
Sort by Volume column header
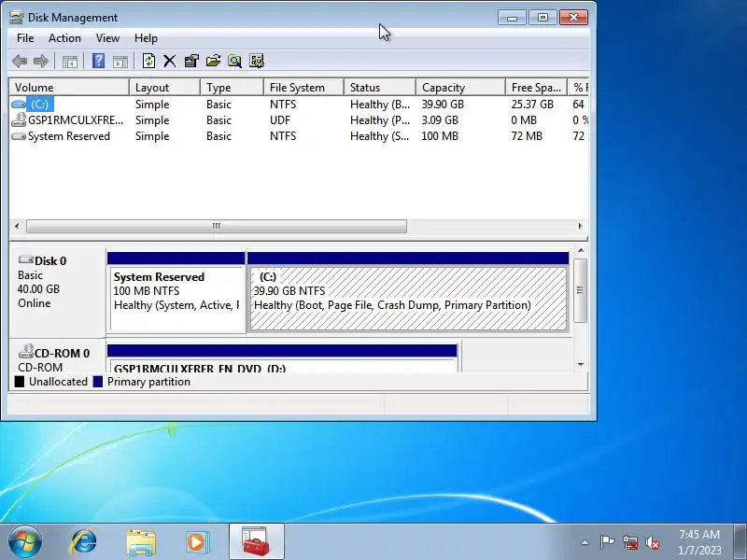click(69, 87)
